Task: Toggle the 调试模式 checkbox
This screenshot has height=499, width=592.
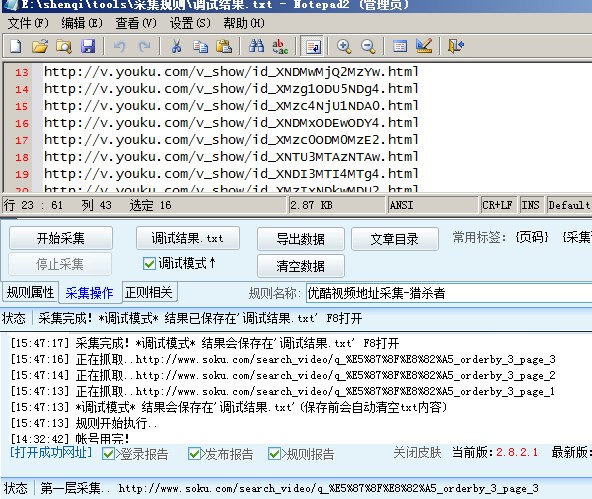Action: [150, 263]
